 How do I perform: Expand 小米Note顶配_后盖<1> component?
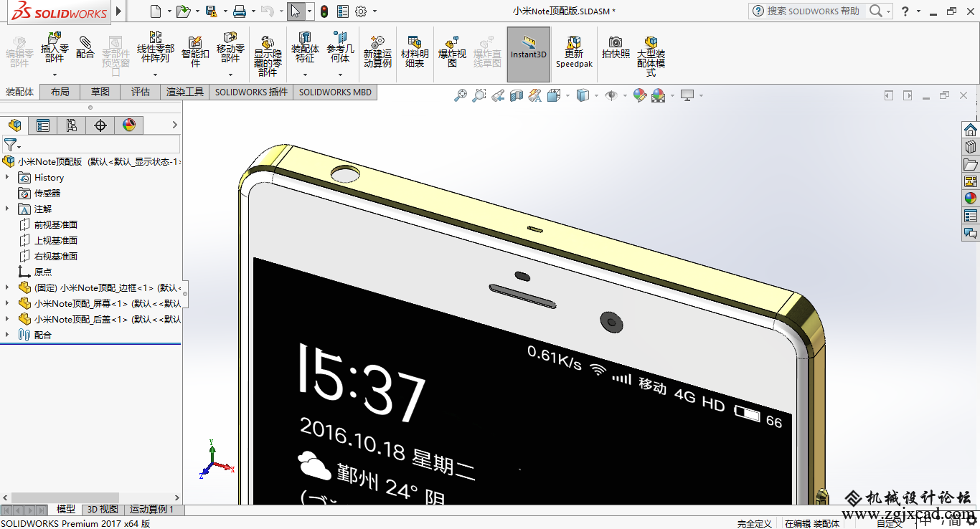pyautogui.click(x=7, y=319)
